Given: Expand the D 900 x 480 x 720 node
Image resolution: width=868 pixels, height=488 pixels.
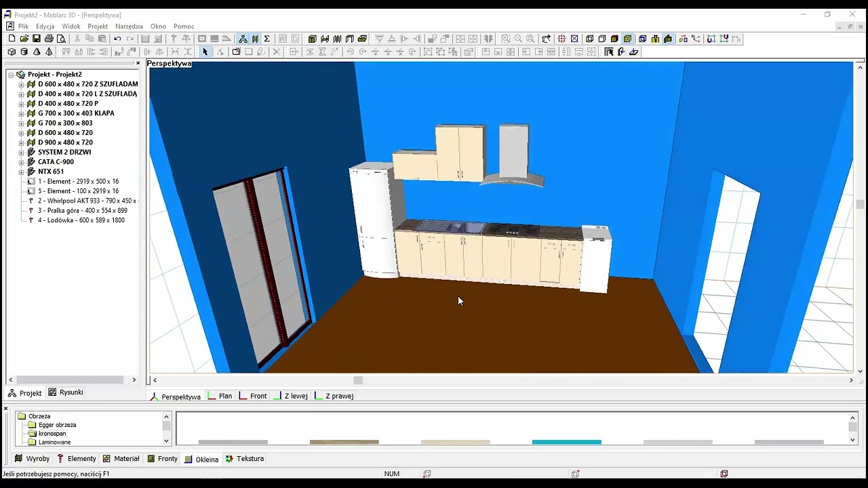Looking at the screenshot, I should pos(21,142).
